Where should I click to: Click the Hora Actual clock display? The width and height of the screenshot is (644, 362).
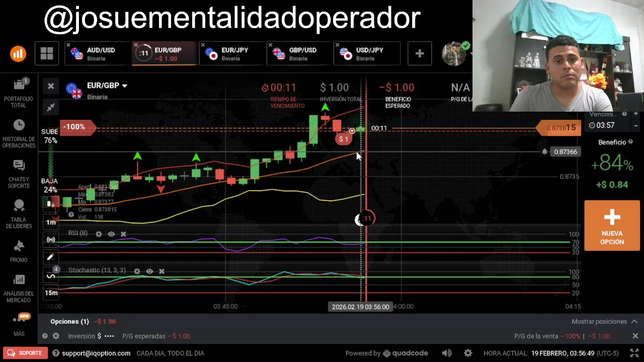coord(551,353)
